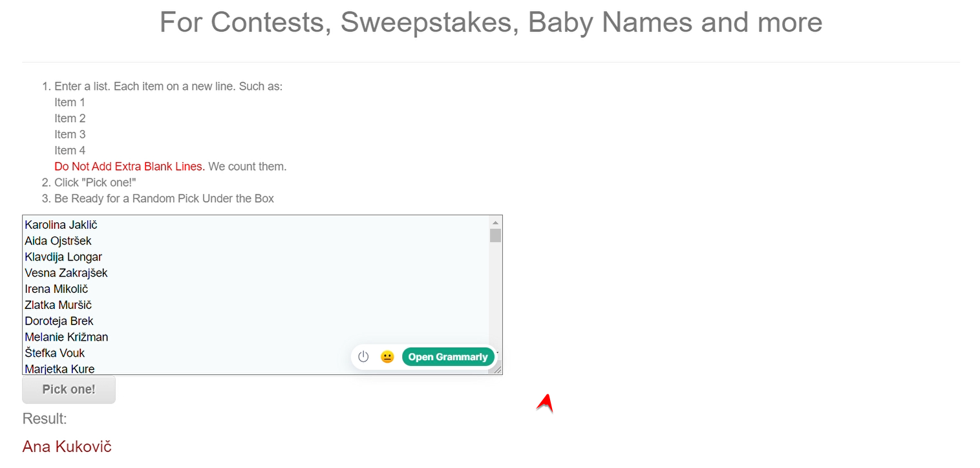This screenshot has width=980, height=468.
Task: Click the list scrollbar up arrow
Action: coord(495,222)
